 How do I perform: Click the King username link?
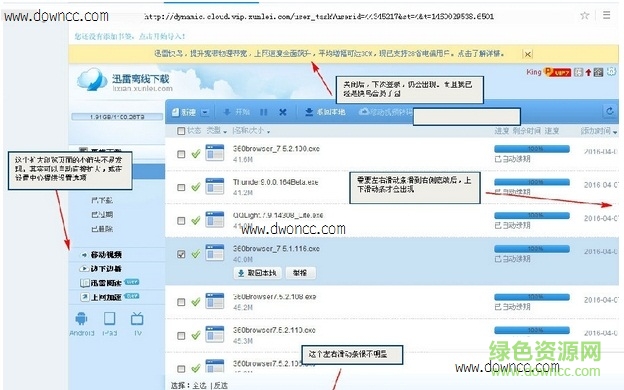tap(534, 72)
